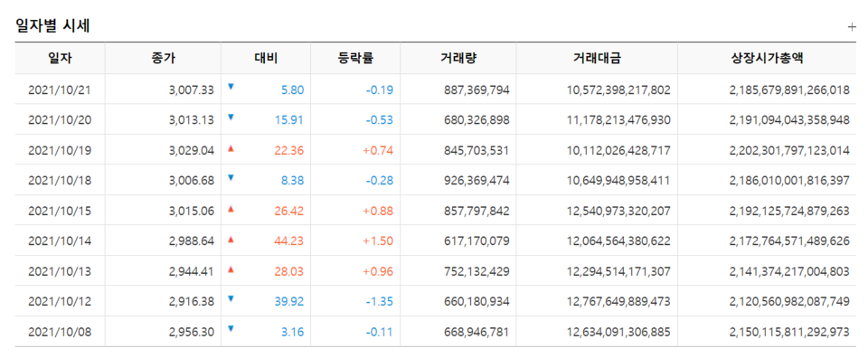This screenshot has width=868, height=358.
Task: Click closing price 3,007.33
Action: point(192,89)
